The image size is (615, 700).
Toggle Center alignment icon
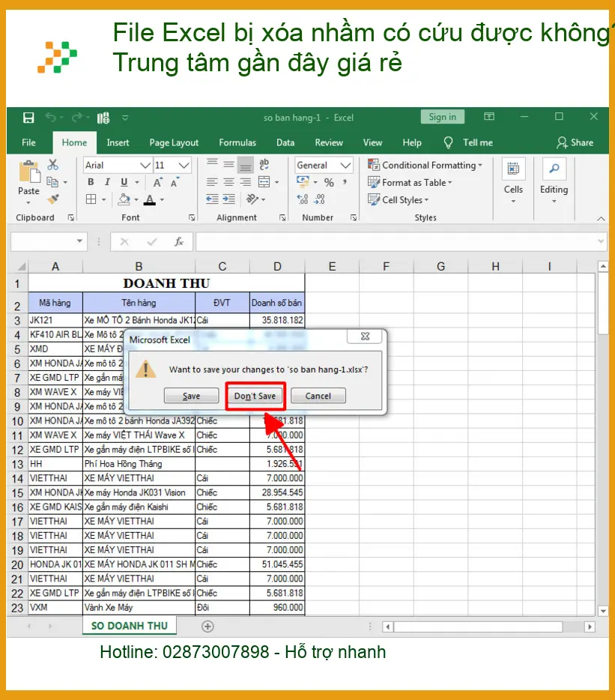click(x=229, y=182)
